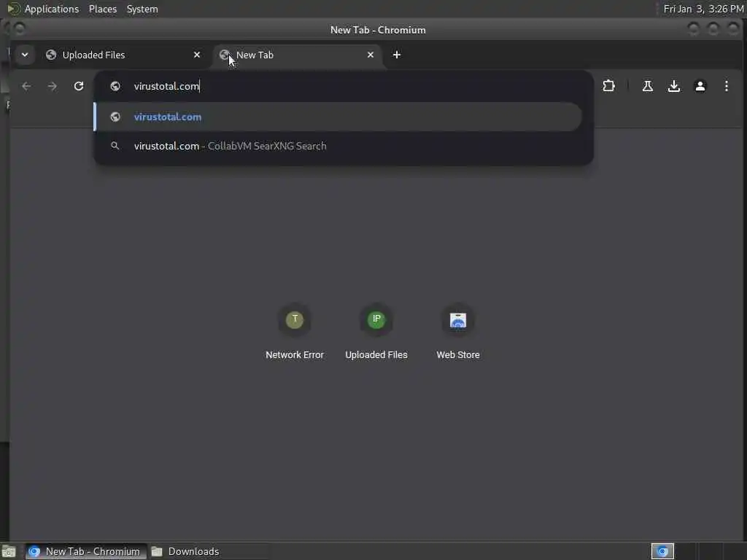Image resolution: width=747 pixels, height=560 pixels.
Task: Open the Downloads toolbar icon
Action: (x=673, y=86)
